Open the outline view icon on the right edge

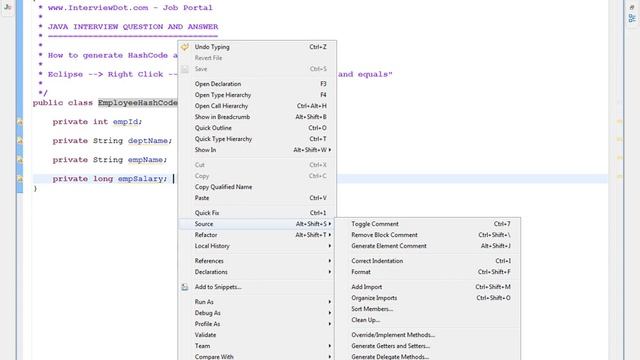[x=632, y=18]
